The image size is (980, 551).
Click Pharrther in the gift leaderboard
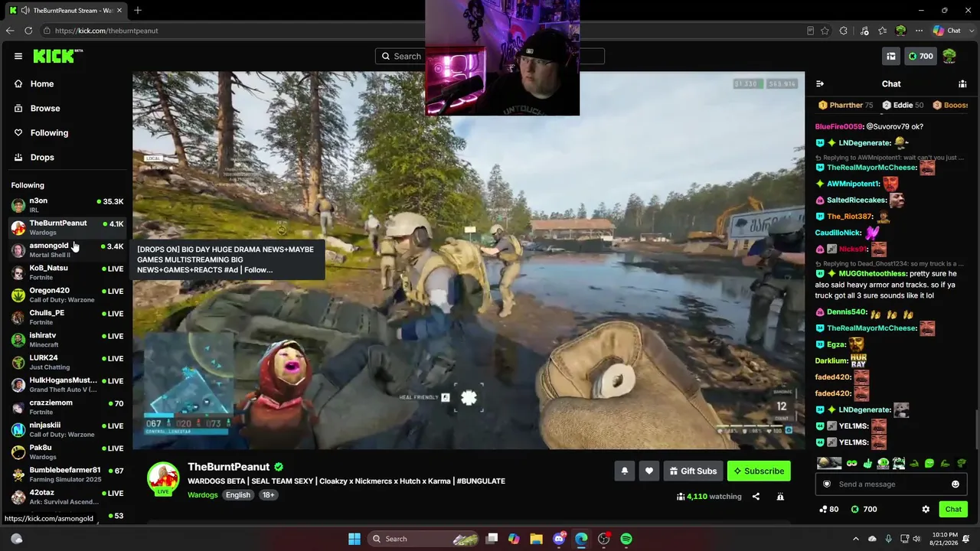click(846, 105)
